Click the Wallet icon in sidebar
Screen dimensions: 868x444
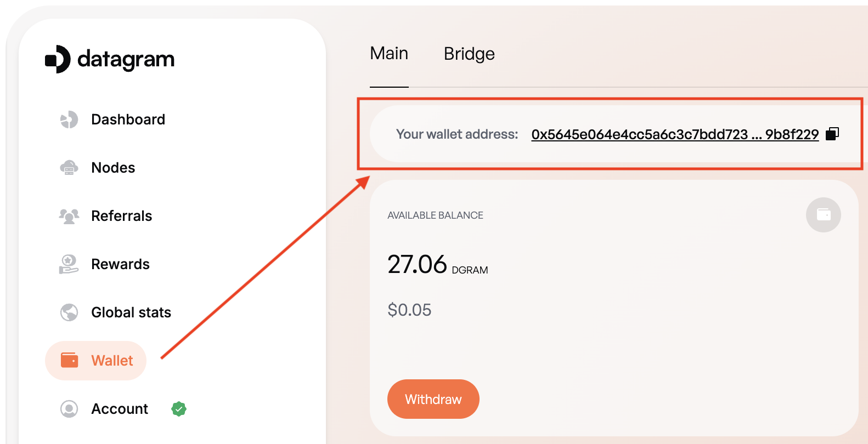(69, 360)
